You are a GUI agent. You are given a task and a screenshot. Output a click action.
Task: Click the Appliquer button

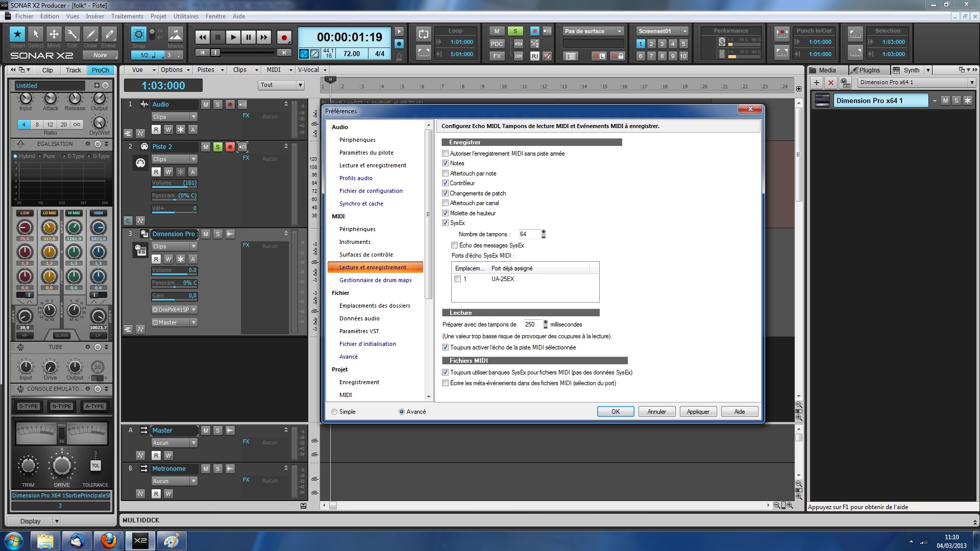tap(698, 412)
